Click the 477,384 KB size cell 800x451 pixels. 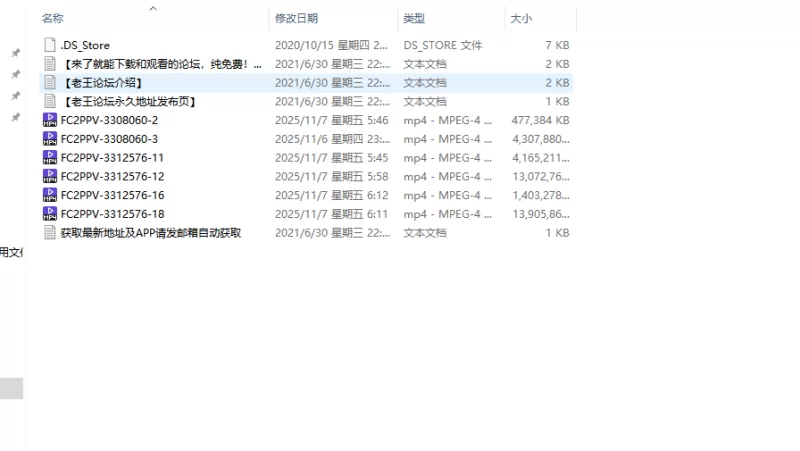(540, 120)
